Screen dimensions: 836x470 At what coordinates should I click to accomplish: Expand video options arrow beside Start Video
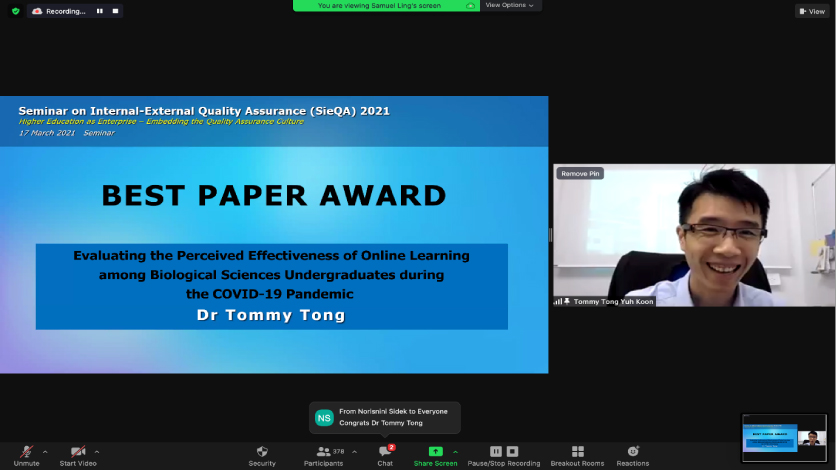click(97, 452)
